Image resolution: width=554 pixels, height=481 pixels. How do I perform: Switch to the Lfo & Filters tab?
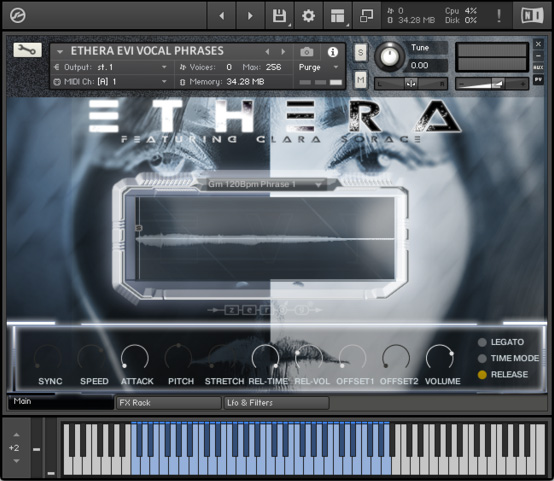click(277, 403)
